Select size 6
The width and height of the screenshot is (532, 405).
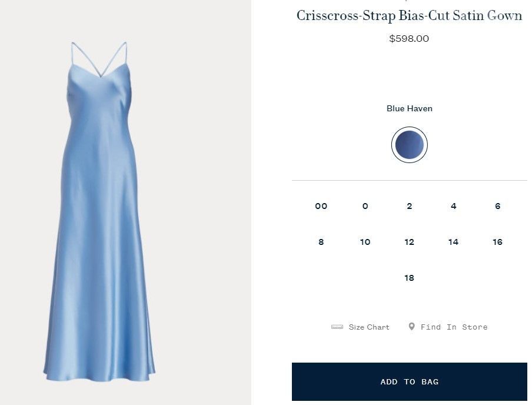(497, 206)
